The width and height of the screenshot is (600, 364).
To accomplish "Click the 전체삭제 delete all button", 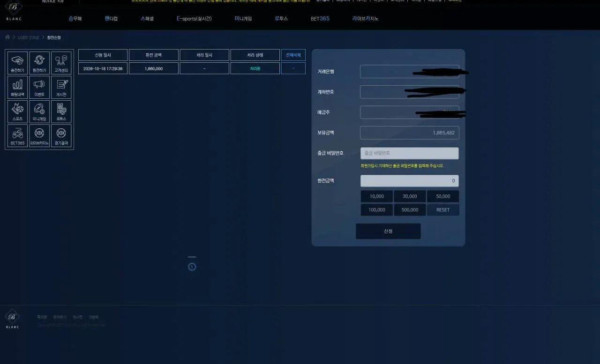I will point(293,55).
